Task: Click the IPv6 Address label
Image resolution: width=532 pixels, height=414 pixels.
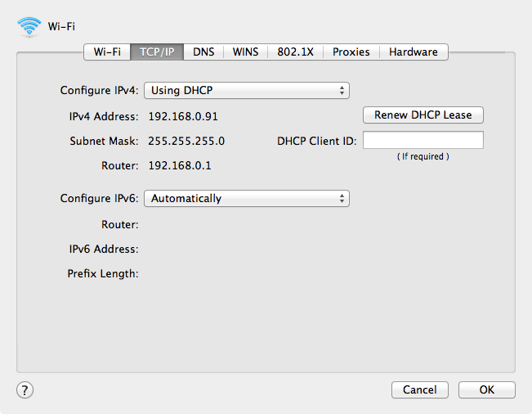Action: [104, 249]
